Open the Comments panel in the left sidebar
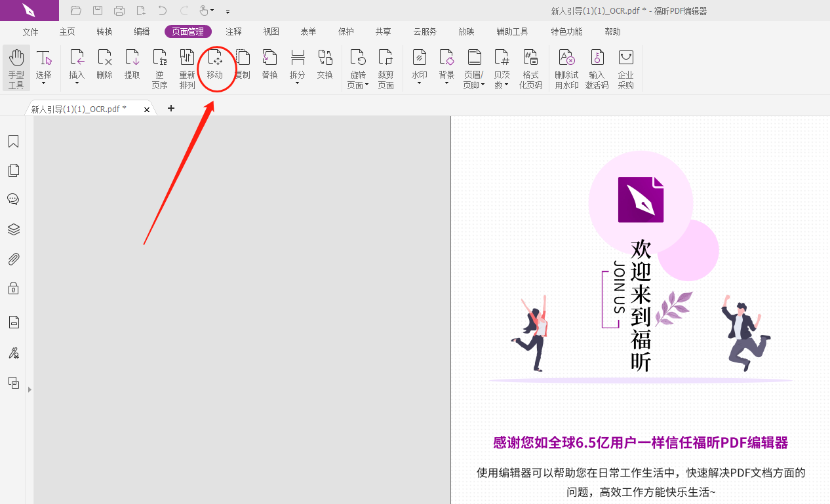 (13, 199)
